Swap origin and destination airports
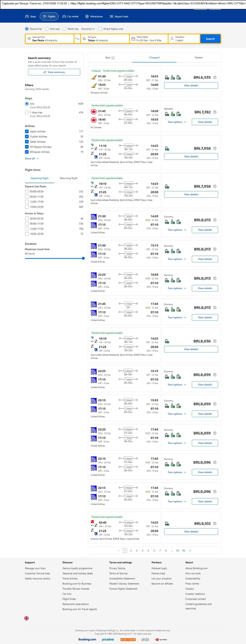246x644 pixels. 77,39
